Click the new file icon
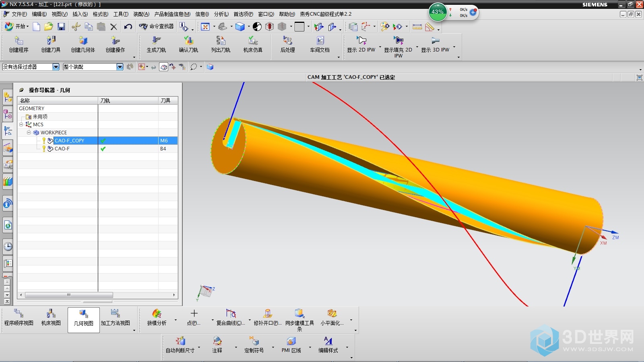This screenshot has height=362, width=644. pyautogui.click(x=36, y=27)
